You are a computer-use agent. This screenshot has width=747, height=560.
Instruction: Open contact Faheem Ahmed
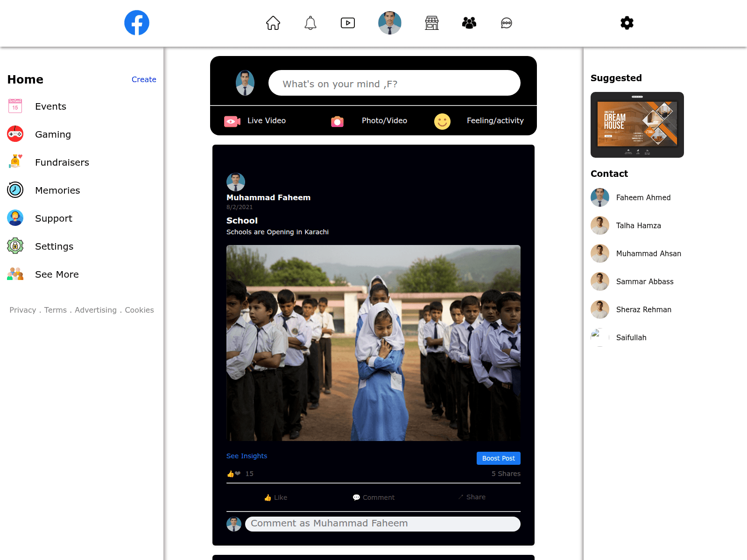point(643,197)
